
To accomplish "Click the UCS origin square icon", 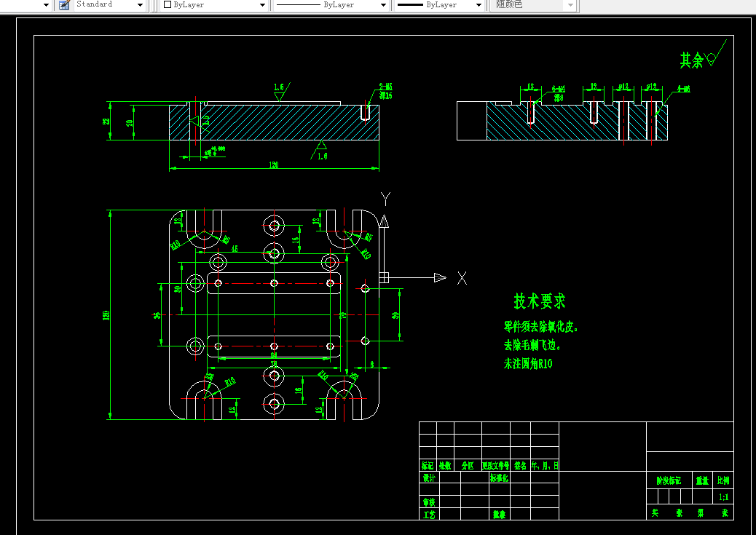I will (384, 277).
